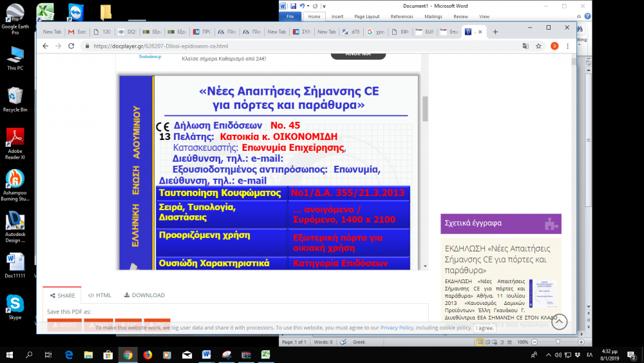Open Word's Mailings ribbon tab
This screenshot has width=644, height=363.
(x=433, y=17)
